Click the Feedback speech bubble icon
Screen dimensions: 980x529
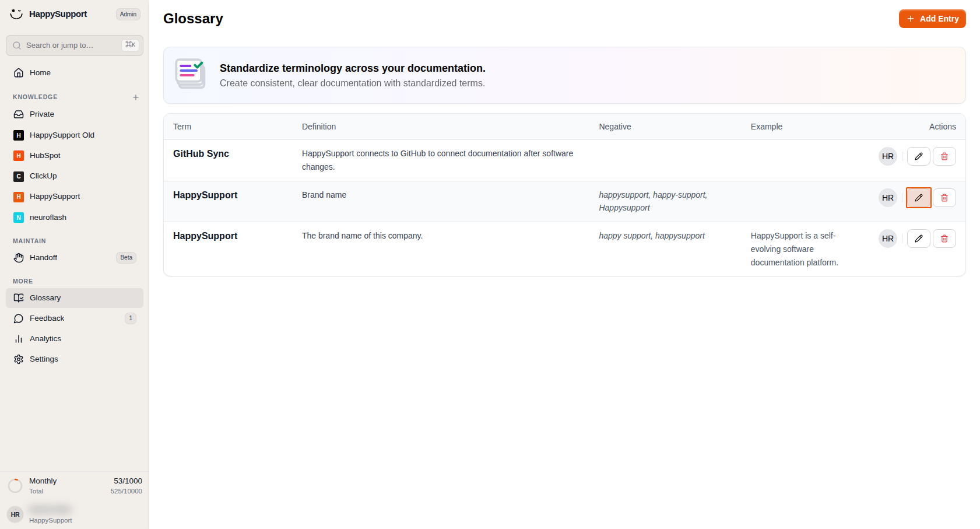(x=19, y=318)
